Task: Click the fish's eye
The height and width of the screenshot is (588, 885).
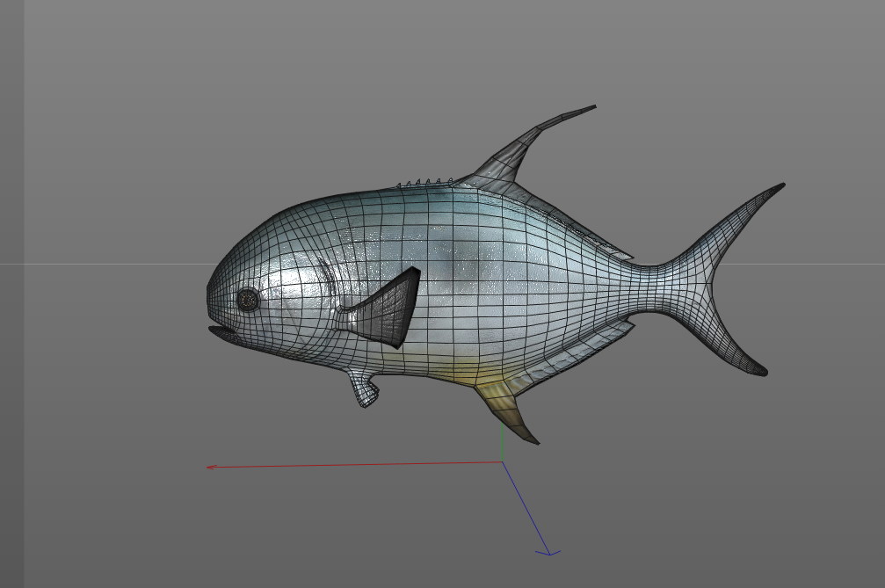Action: (x=247, y=301)
